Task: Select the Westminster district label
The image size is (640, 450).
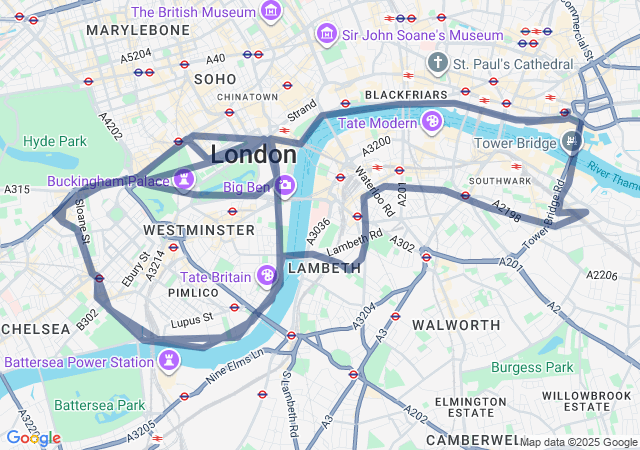Action: coord(199,230)
